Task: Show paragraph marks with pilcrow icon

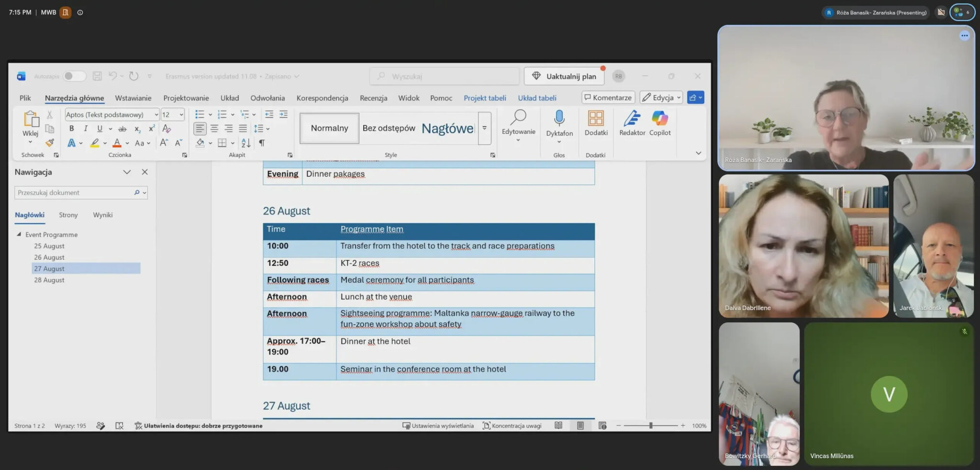Action: [x=262, y=142]
